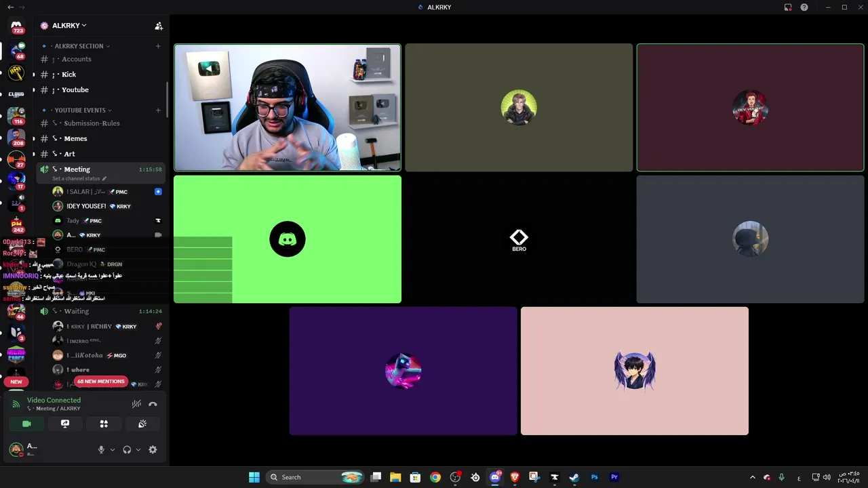Open headphones output options arrow
868x488 pixels.
138,449
